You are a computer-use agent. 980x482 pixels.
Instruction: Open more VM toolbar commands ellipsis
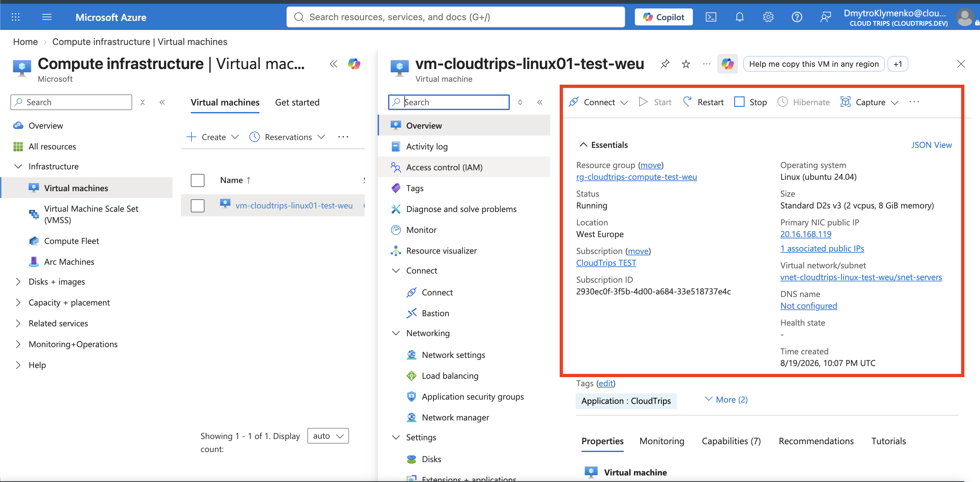pos(914,102)
